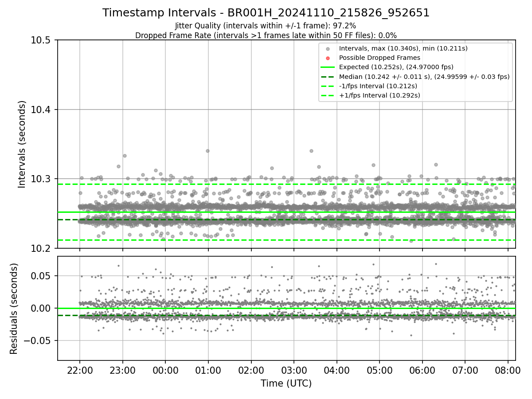This screenshot has width=532, height=399.
Task: Click the 'Residuals (seconds)' y-axis label
Action: click(x=14, y=309)
